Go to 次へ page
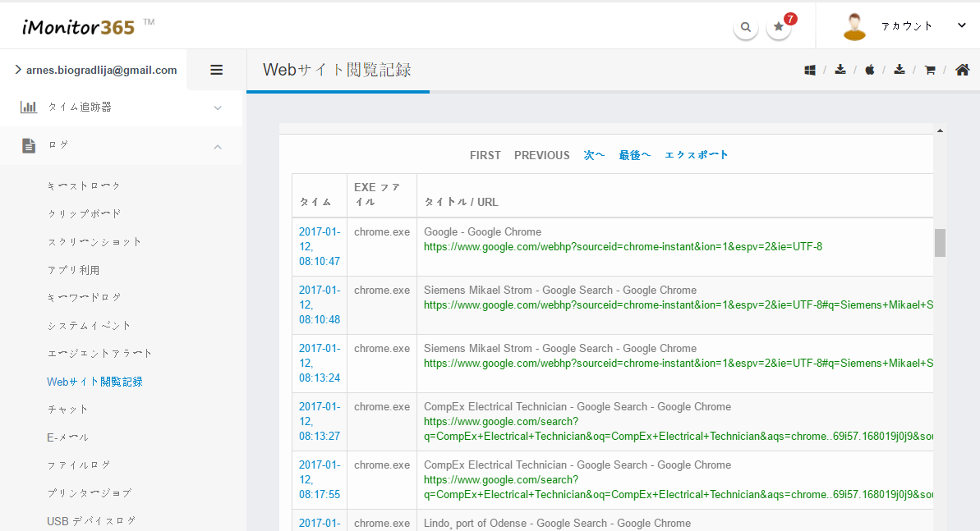Screen dimensions: 980x531 tap(594, 155)
